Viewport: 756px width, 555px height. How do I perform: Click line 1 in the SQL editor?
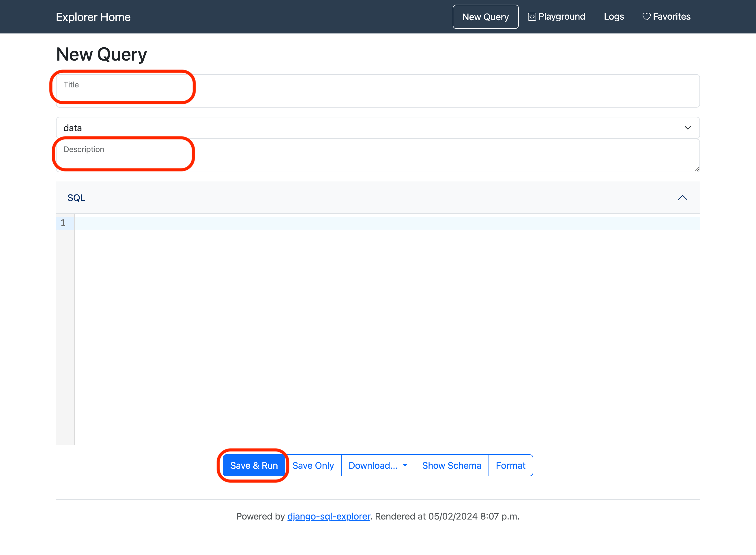(387, 223)
